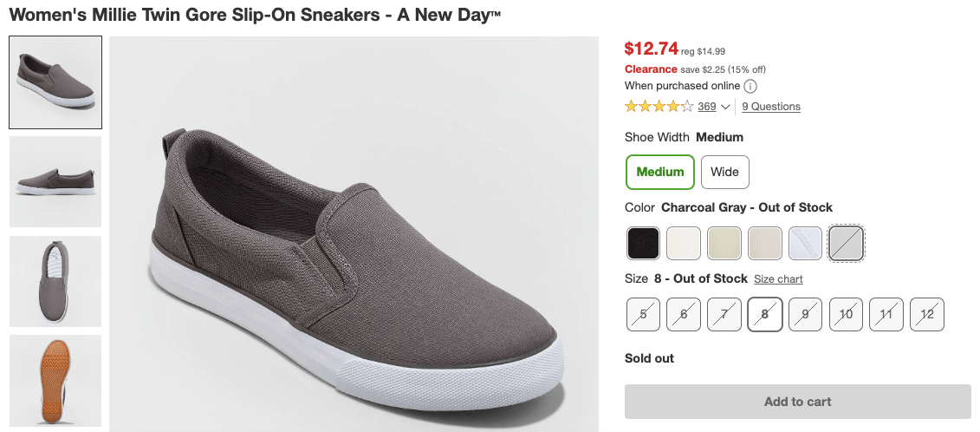Select the Wide shoe width option

point(724,172)
